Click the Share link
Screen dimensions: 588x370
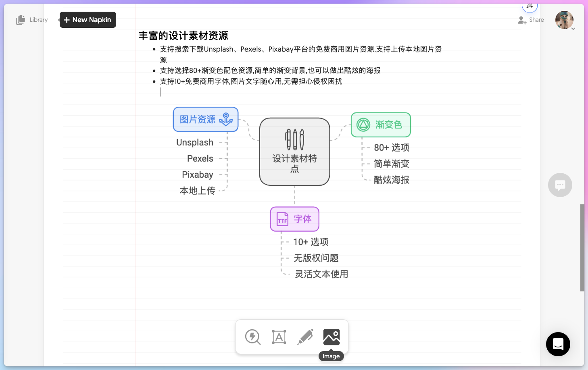536,19
